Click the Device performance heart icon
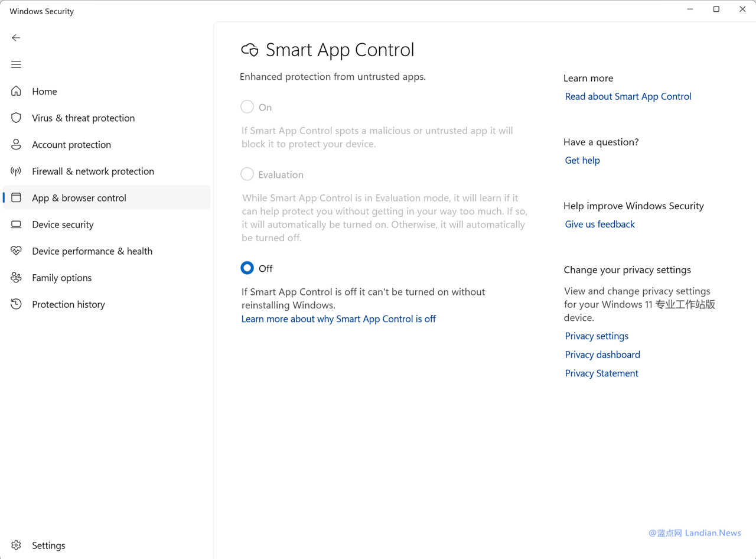 coord(16,251)
